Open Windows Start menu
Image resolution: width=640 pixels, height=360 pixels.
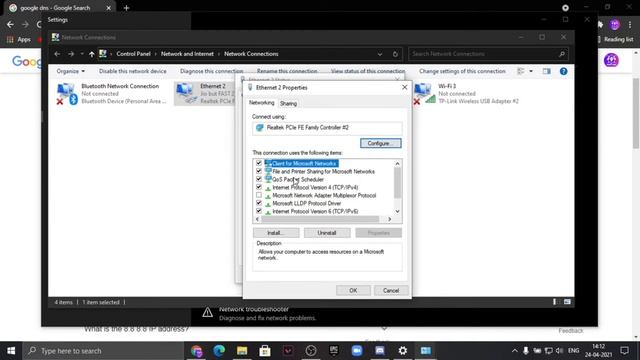tap(11, 351)
